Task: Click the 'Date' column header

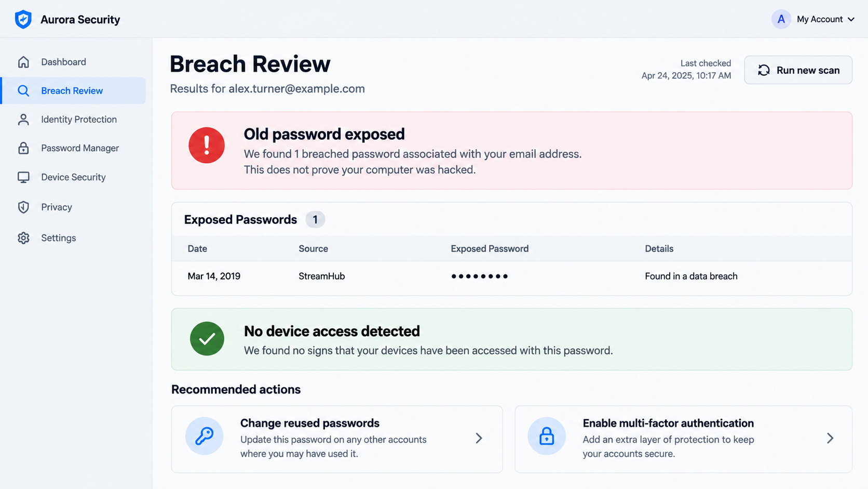Action: (x=197, y=249)
